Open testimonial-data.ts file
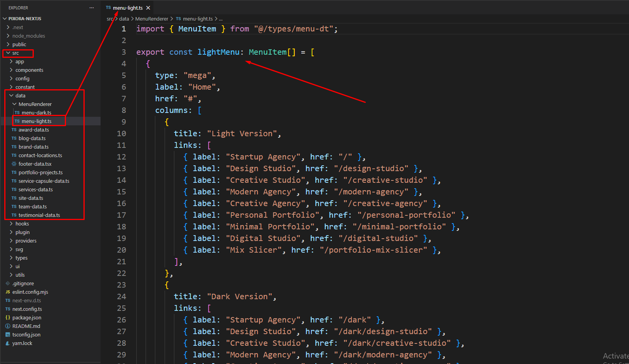Image resolution: width=629 pixels, height=364 pixels. [x=39, y=215]
